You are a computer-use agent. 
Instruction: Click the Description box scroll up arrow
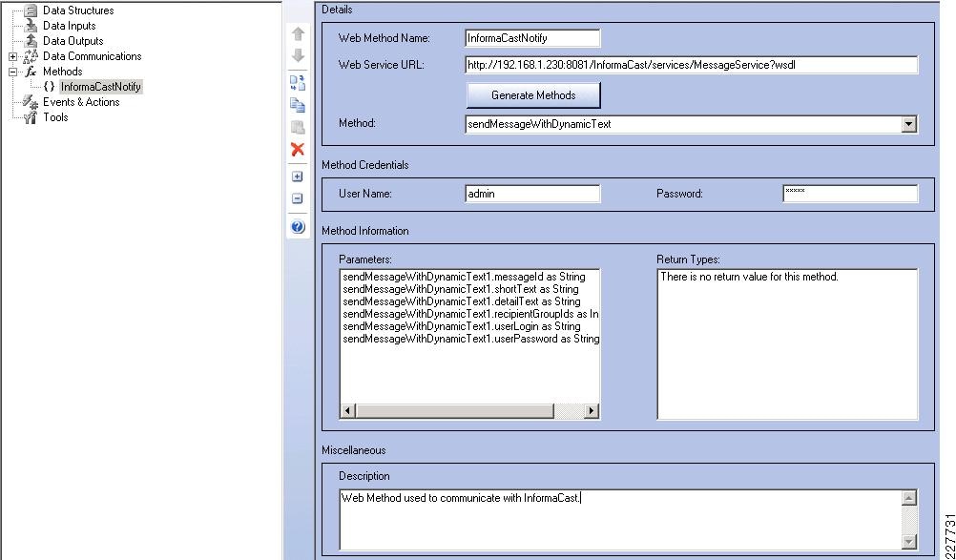click(x=909, y=498)
